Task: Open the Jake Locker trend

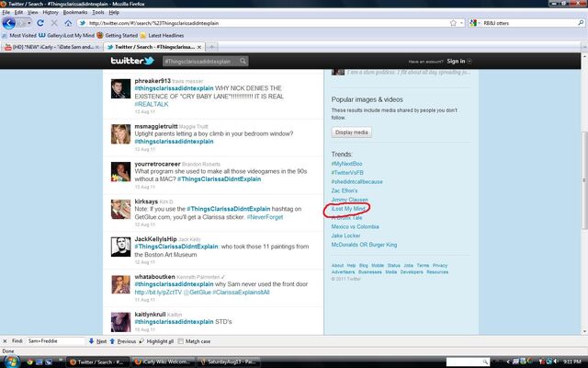Action: 345,236
